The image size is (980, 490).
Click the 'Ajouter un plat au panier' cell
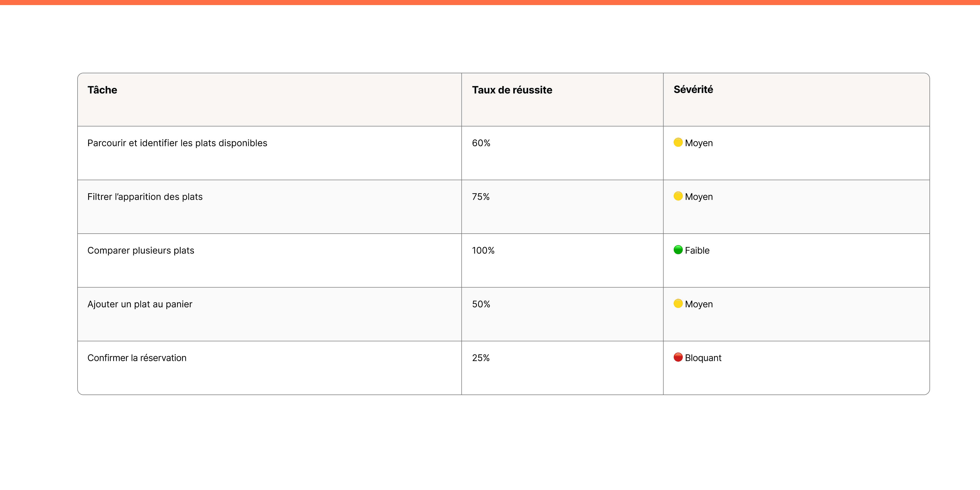click(x=269, y=314)
